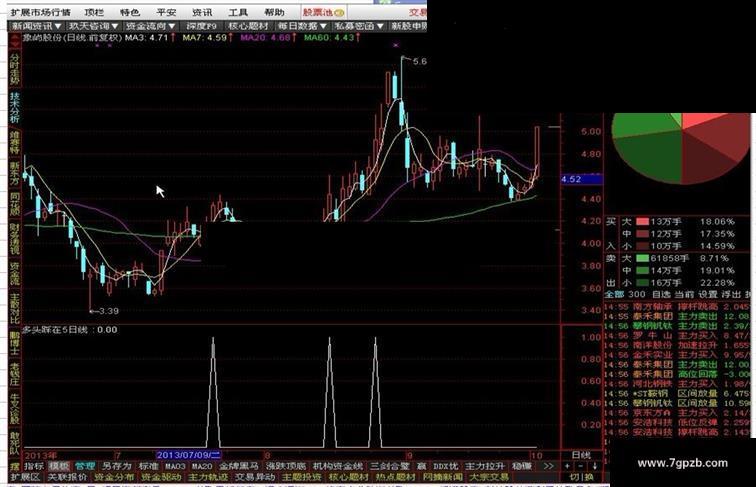The height and width of the screenshot is (487, 756).
Task: Select the MA20 indicator tab
Action: point(202,466)
